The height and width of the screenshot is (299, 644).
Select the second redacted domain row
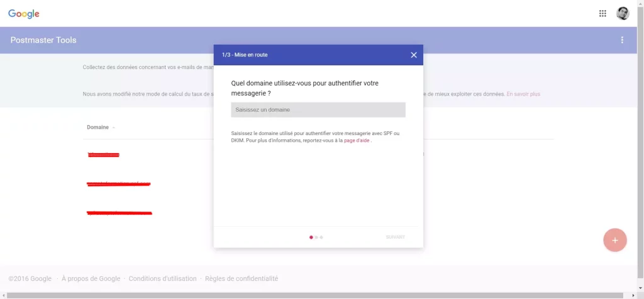tap(119, 184)
